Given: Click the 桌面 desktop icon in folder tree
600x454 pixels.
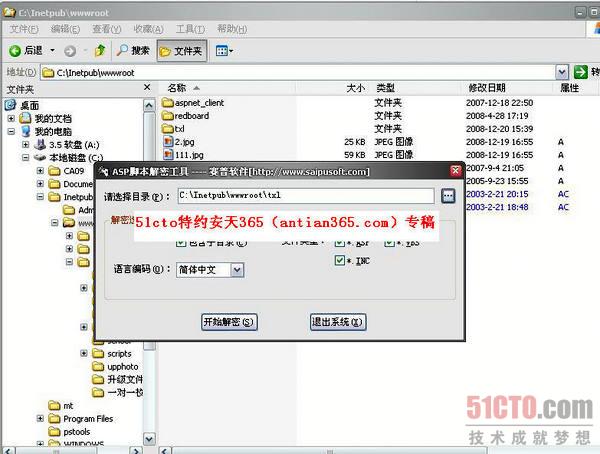Looking at the screenshot, I should [10, 105].
